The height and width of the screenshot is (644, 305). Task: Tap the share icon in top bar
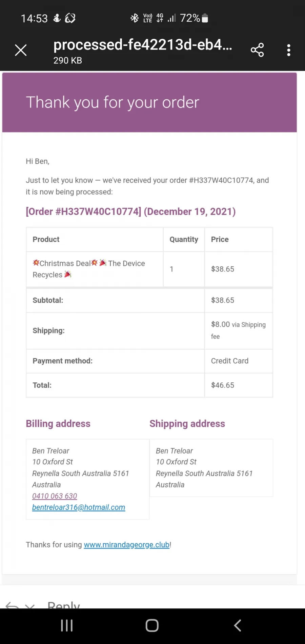pyautogui.click(x=257, y=50)
